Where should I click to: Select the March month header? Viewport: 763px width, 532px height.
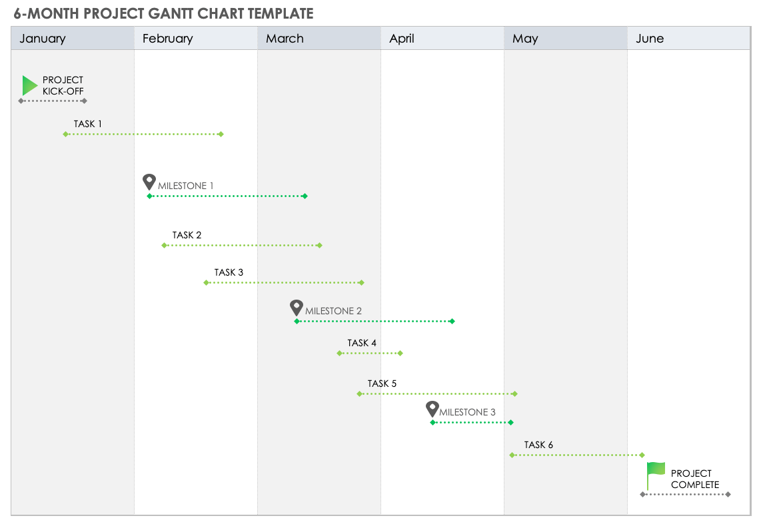(285, 38)
